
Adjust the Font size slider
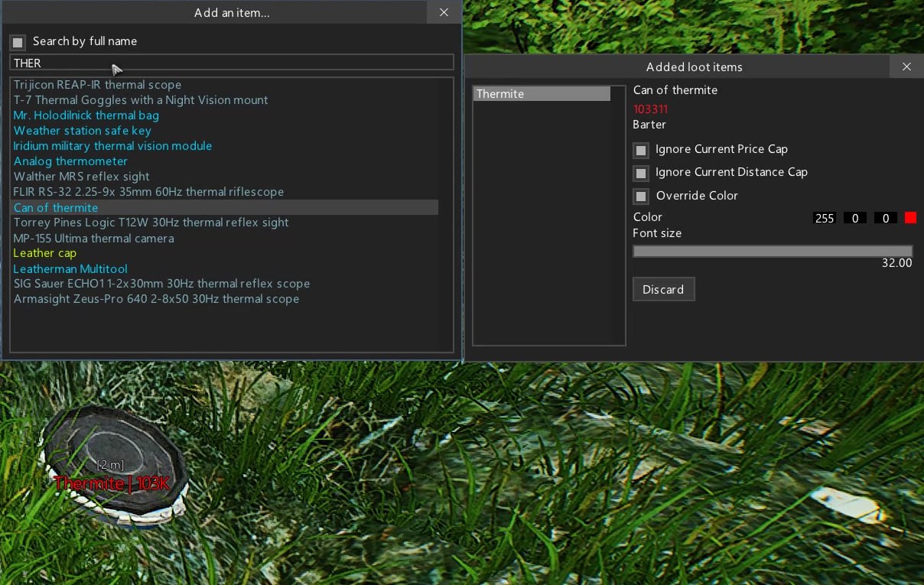click(x=773, y=251)
